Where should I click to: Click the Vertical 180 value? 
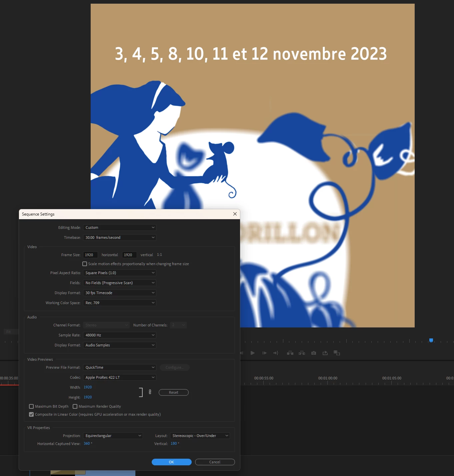tap(174, 443)
